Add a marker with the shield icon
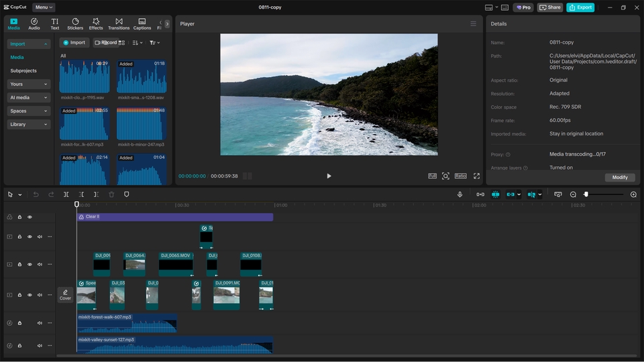The image size is (644, 362). (x=127, y=194)
